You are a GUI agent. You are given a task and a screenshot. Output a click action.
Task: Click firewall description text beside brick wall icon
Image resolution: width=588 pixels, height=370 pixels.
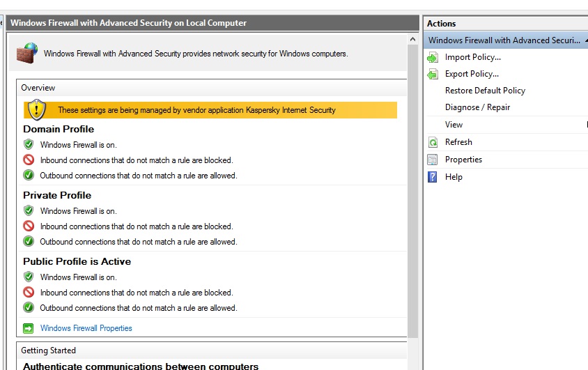point(196,54)
